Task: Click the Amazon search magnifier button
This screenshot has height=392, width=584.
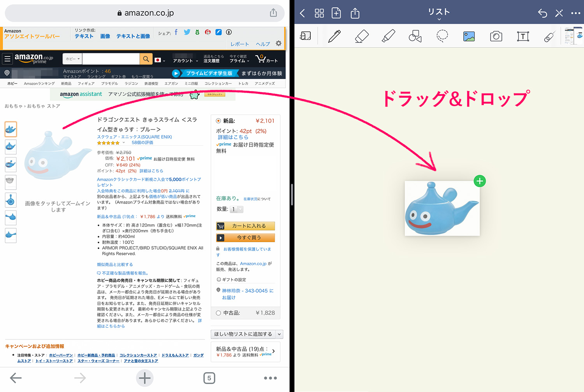Action: click(146, 59)
